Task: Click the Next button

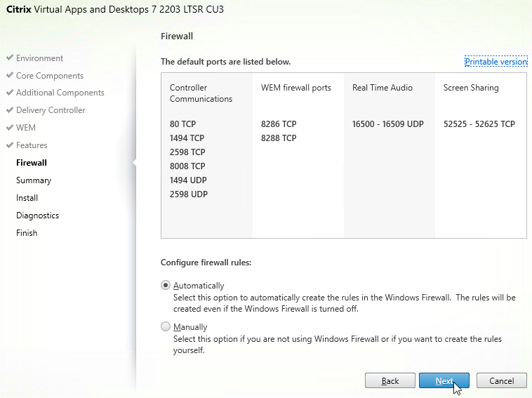Action: pyautogui.click(x=444, y=380)
